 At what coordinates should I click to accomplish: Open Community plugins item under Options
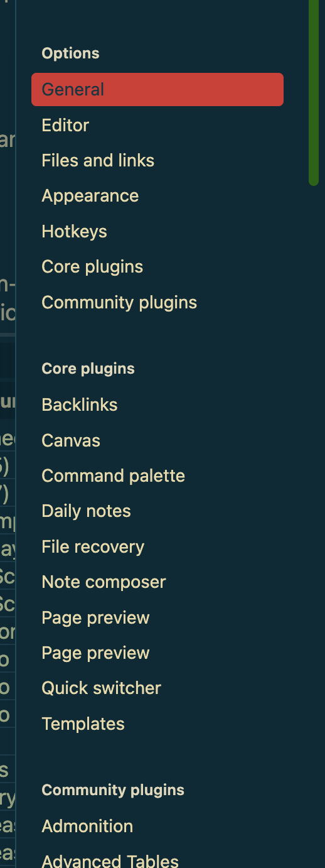(157, 302)
